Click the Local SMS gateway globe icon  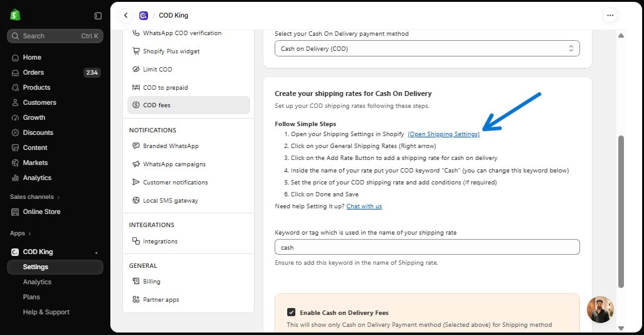point(136,200)
